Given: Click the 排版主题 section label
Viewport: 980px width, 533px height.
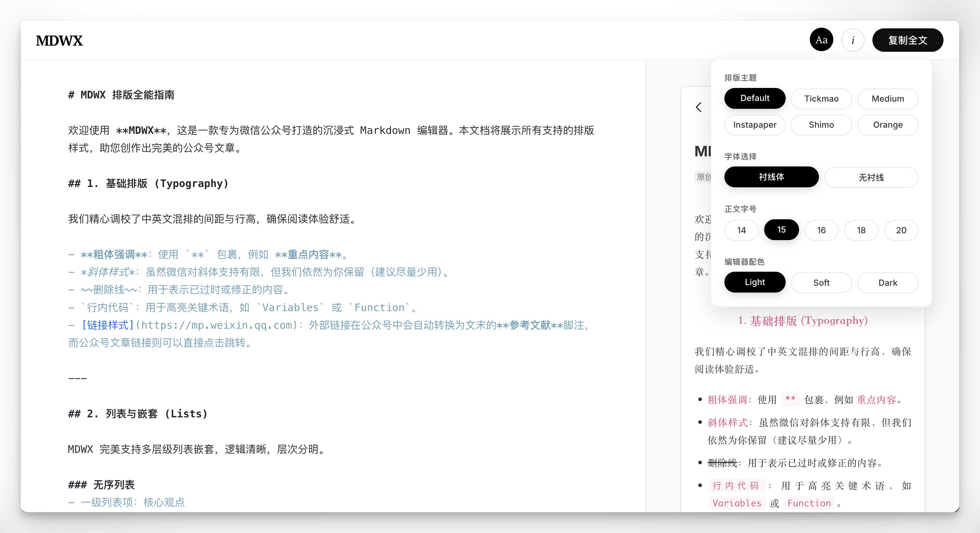Looking at the screenshot, I should pos(740,78).
